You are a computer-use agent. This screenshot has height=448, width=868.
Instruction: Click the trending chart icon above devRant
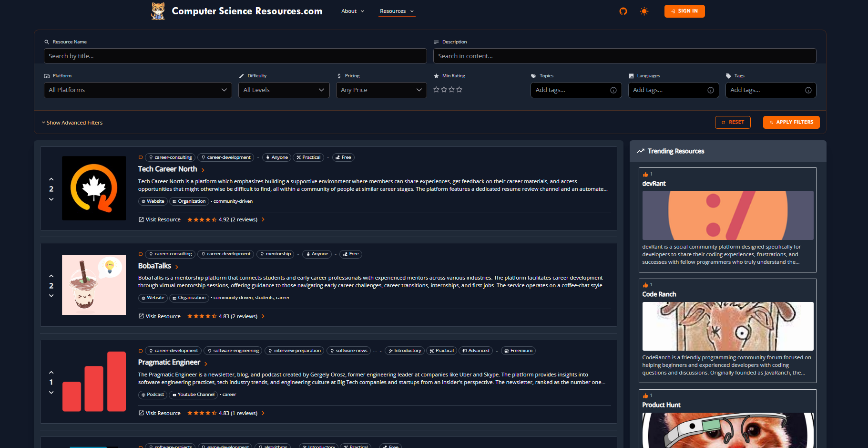(x=641, y=151)
